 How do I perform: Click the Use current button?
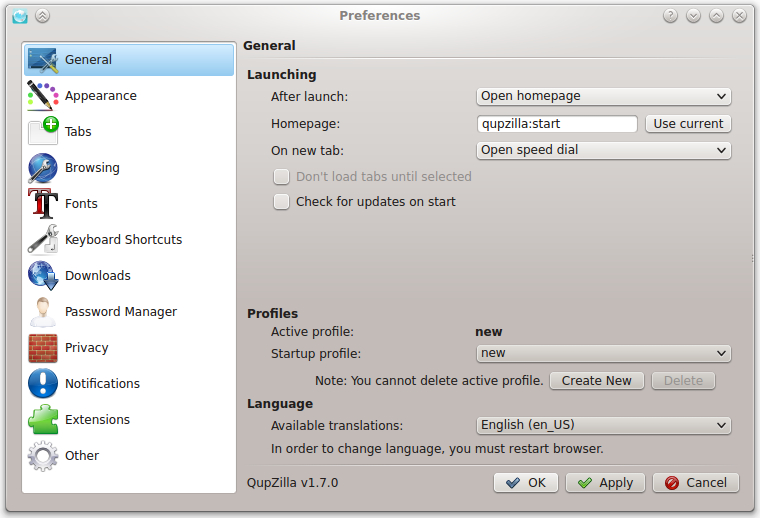click(x=688, y=124)
